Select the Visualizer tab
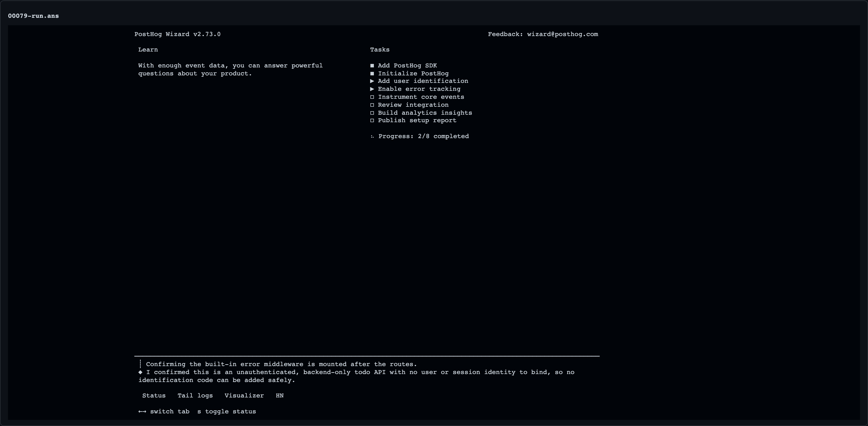This screenshot has height=426, width=868. point(244,396)
